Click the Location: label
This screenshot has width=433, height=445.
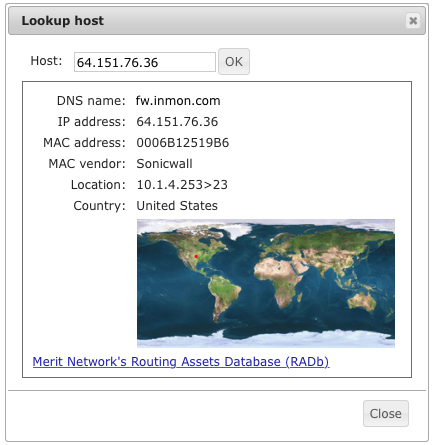pos(98,185)
